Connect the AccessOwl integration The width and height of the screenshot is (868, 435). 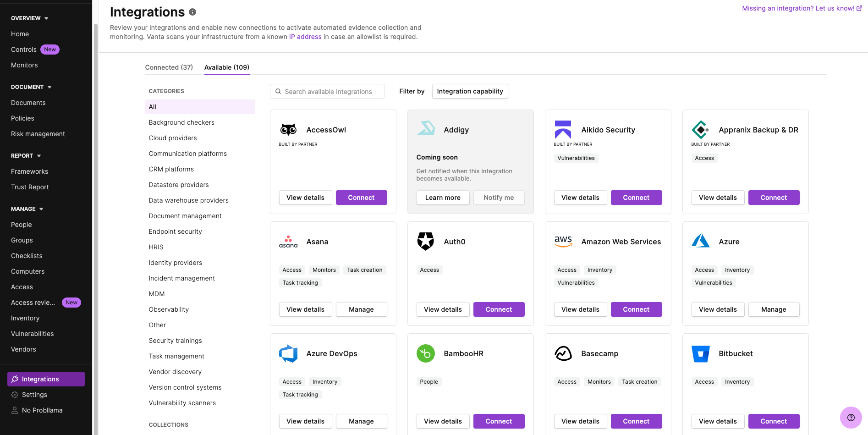[362, 198]
